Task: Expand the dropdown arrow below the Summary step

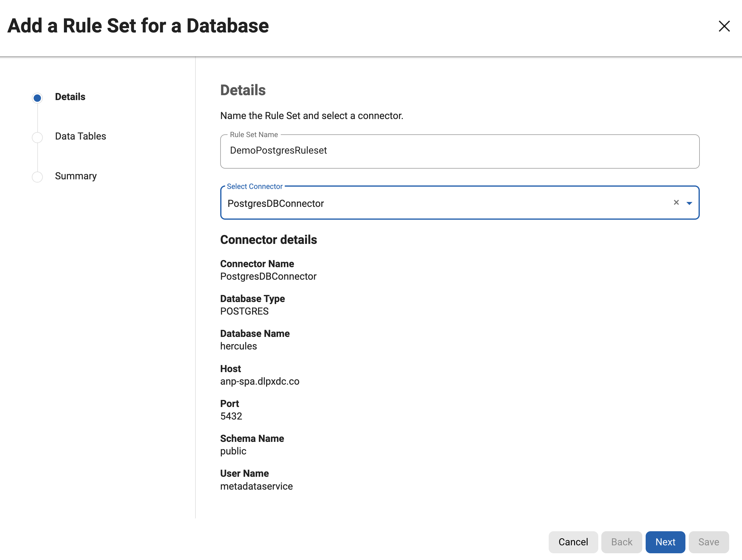Action: (x=70, y=203)
